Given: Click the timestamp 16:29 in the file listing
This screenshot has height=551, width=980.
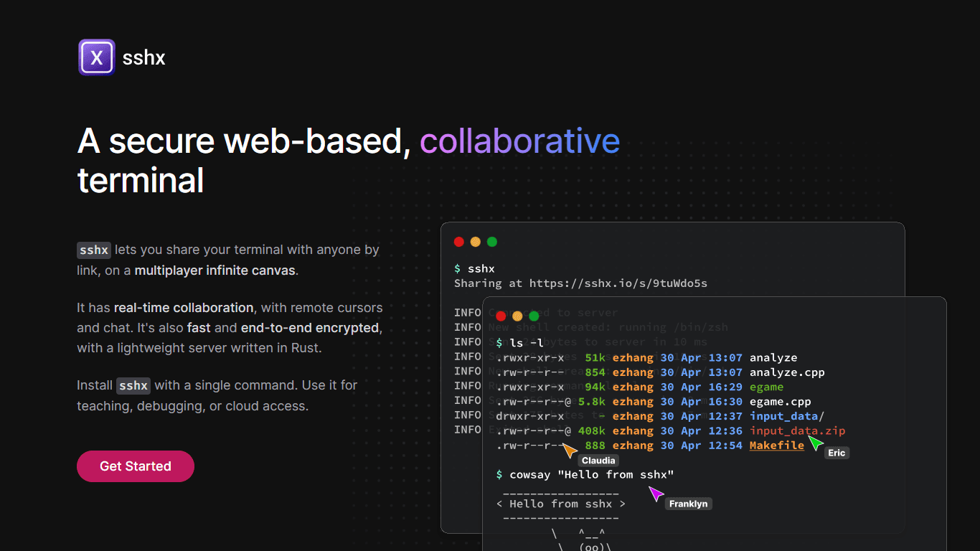Looking at the screenshot, I should (726, 387).
